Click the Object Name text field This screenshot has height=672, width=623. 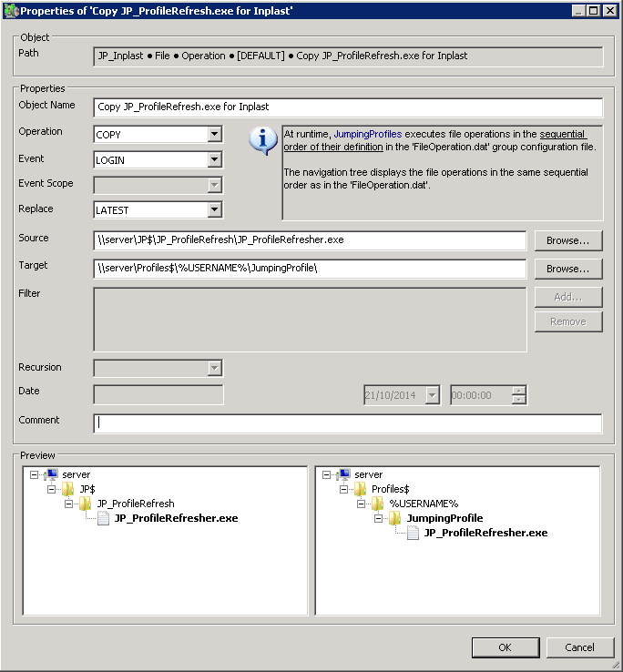347,107
